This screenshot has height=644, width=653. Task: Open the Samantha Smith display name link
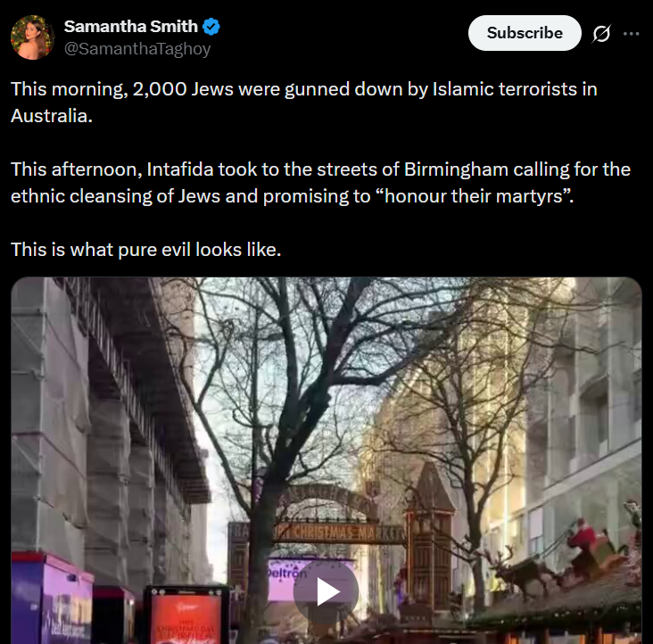point(131,27)
